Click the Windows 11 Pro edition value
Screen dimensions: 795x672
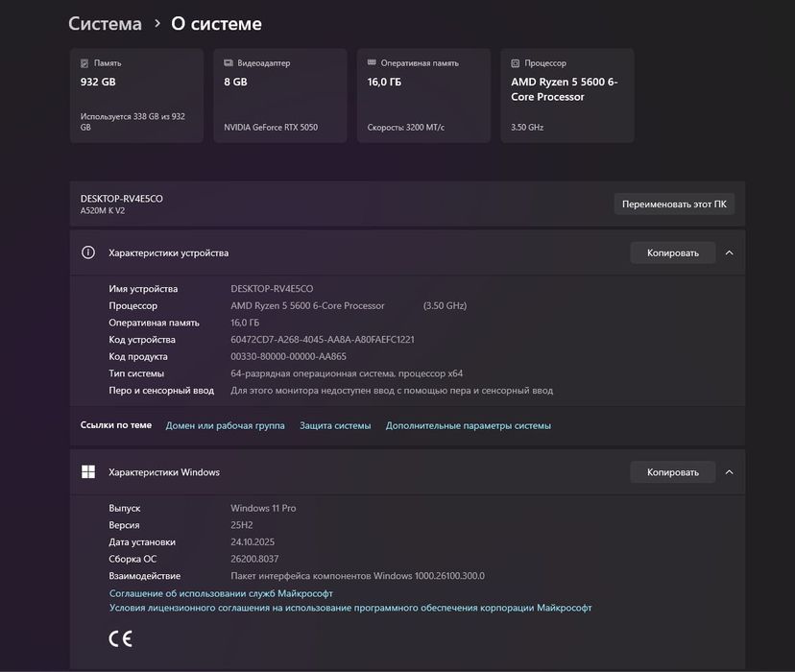coord(263,508)
